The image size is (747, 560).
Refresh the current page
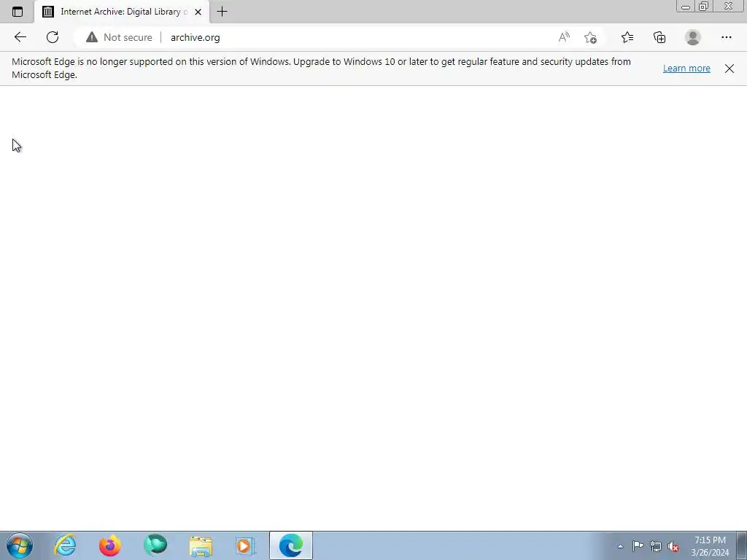pyautogui.click(x=53, y=37)
